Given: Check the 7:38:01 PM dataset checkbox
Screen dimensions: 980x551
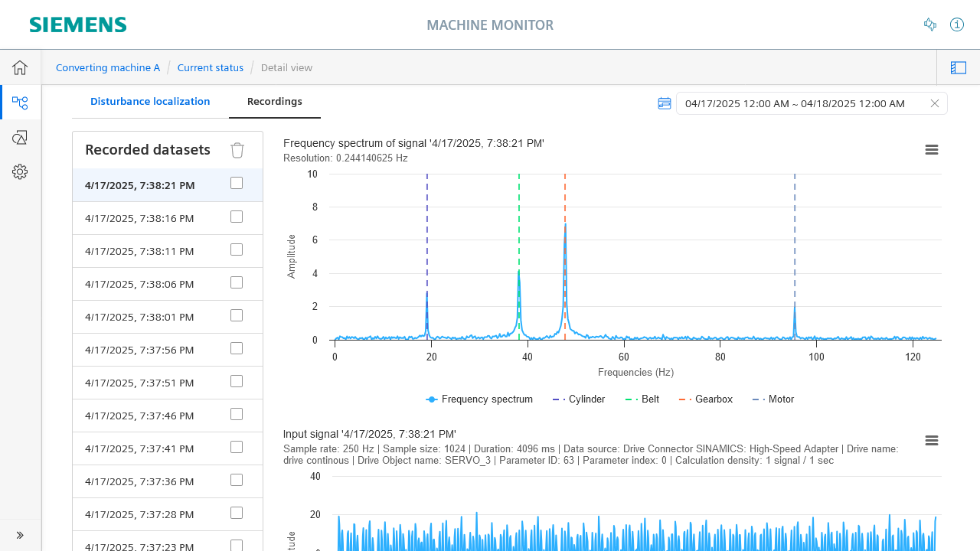Looking at the screenshot, I should (x=237, y=315).
